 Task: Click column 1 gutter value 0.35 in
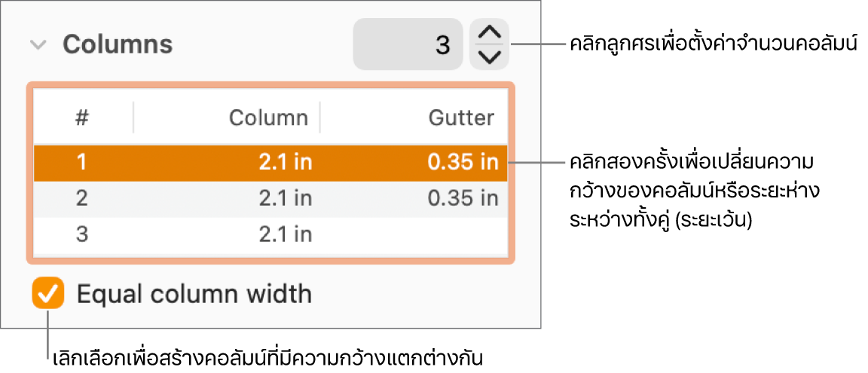[463, 163]
